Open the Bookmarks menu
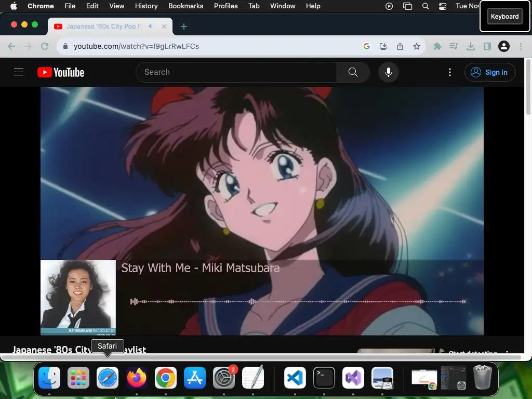 pyautogui.click(x=186, y=6)
